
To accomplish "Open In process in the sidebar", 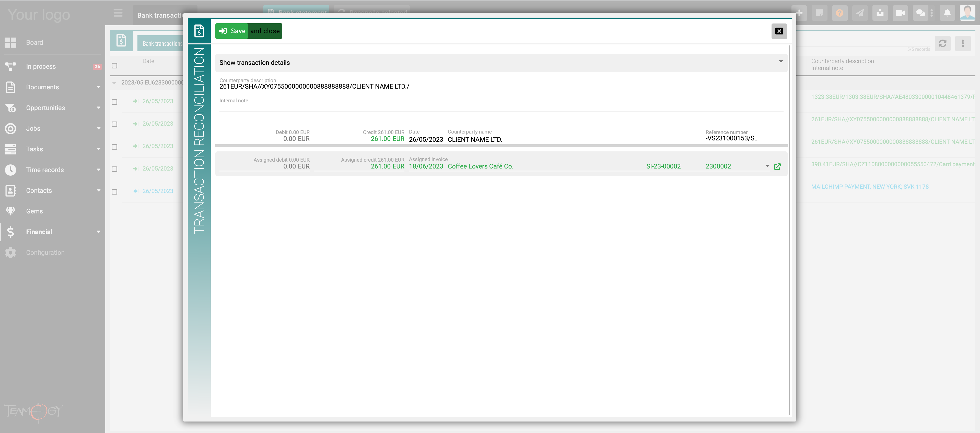I will click(41, 67).
